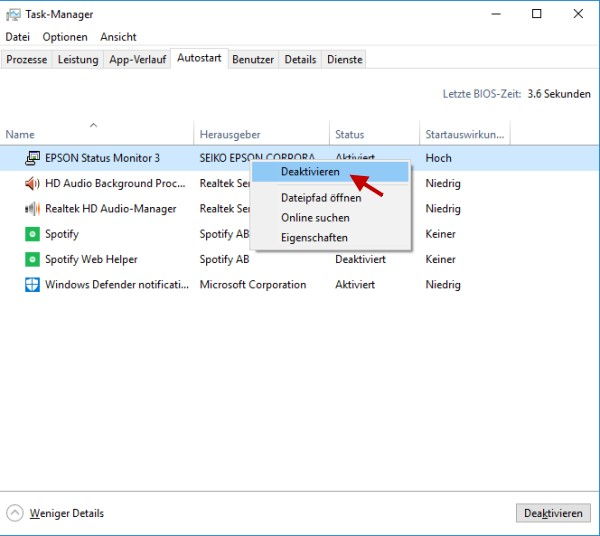
Task: Click the Spotify Web Helper icon
Action: click(x=33, y=259)
